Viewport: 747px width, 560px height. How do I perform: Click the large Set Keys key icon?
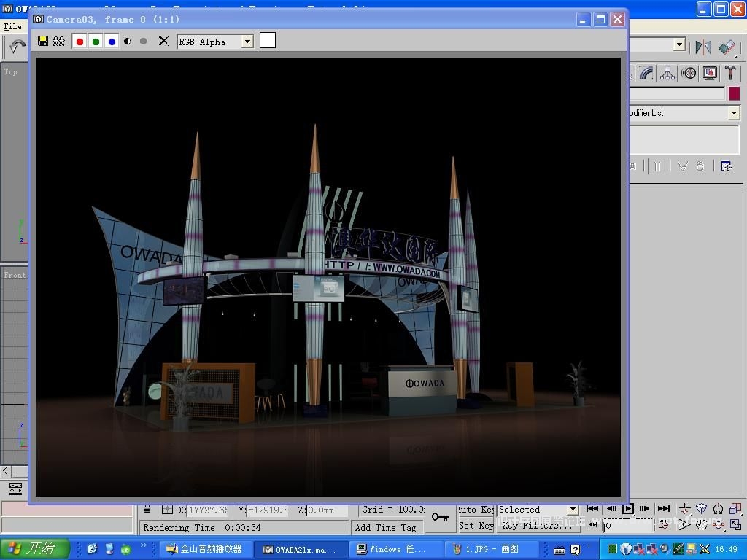pos(440,517)
